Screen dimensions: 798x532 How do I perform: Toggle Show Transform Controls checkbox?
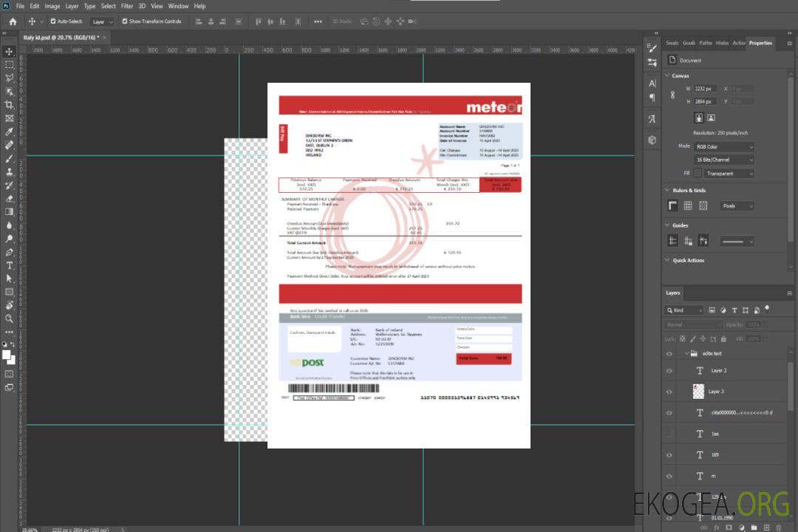pos(125,21)
